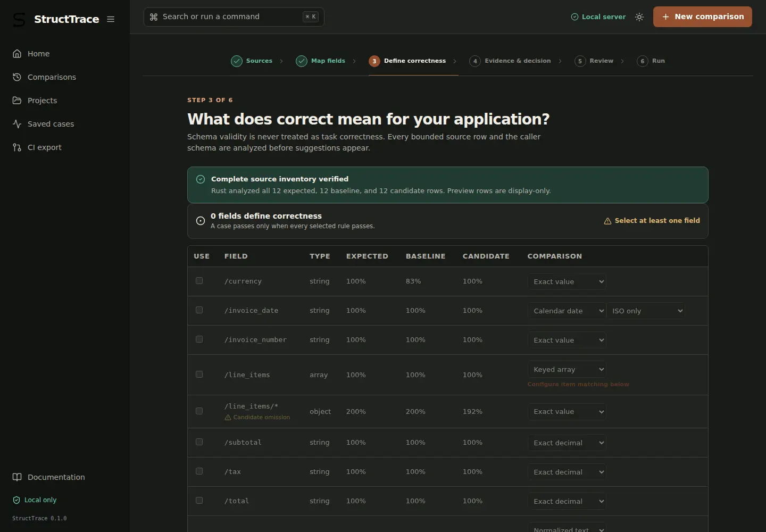The width and height of the screenshot is (766, 532).
Task: Click the Saved cases pulse icon
Action: (x=17, y=124)
